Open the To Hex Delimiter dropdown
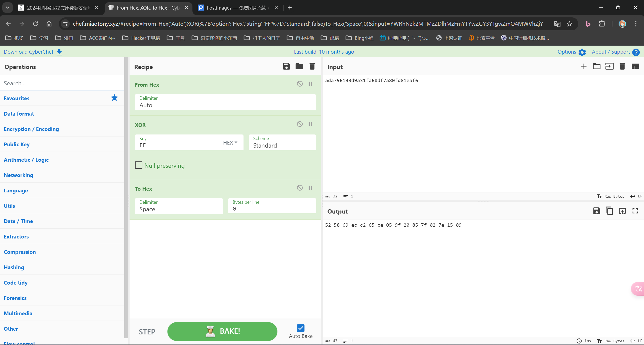The image size is (644, 345). pos(179,206)
